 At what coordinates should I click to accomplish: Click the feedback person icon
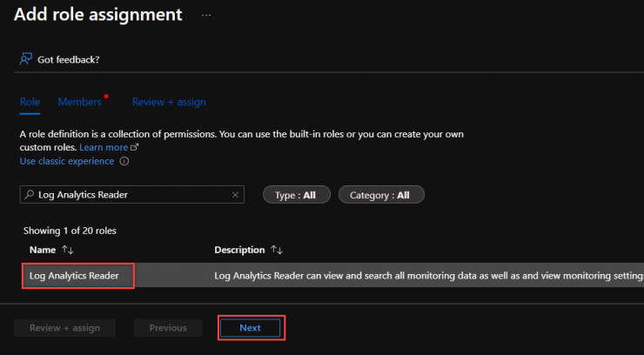pyautogui.click(x=26, y=59)
